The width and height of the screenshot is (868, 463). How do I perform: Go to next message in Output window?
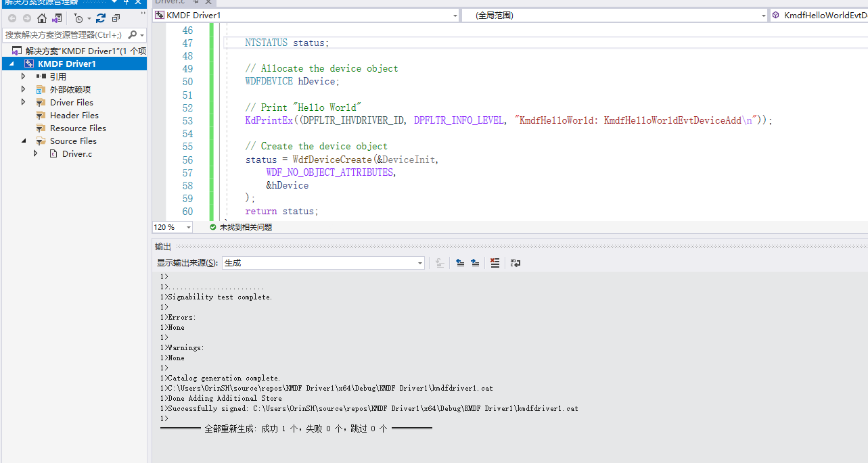(x=474, y=263)
